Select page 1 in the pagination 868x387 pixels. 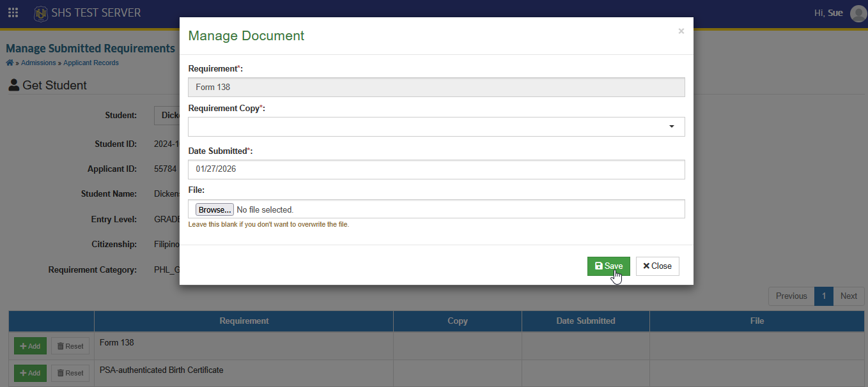[x=824, y=296]
